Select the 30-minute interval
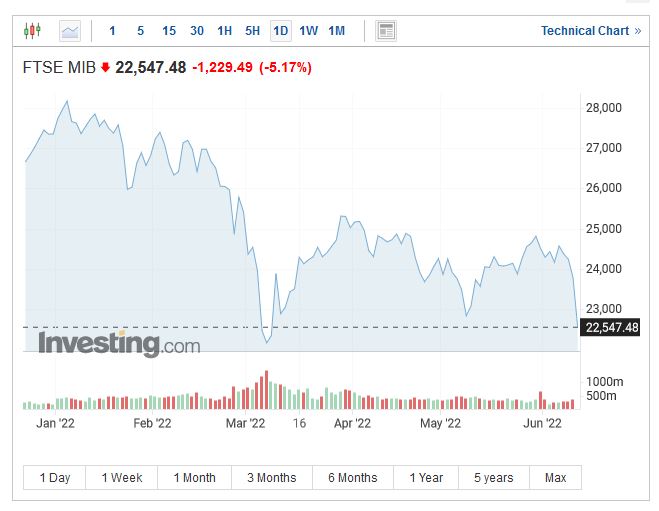This screenshot has height=511, width=659. point(197,31)
